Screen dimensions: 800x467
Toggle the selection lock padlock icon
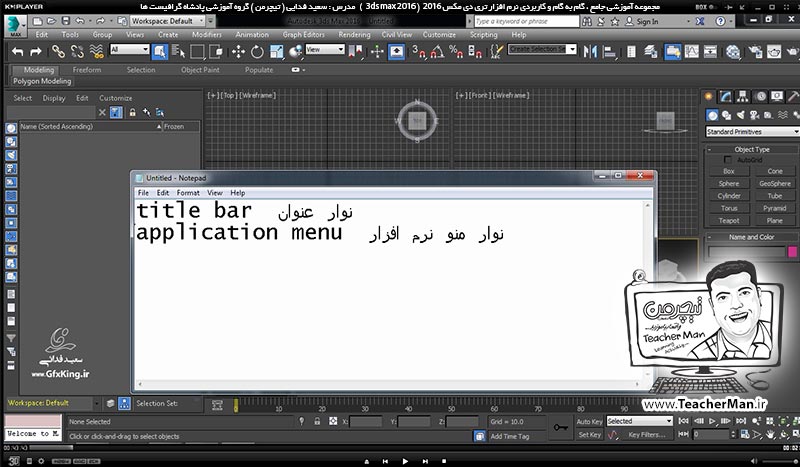coord(317,421)
